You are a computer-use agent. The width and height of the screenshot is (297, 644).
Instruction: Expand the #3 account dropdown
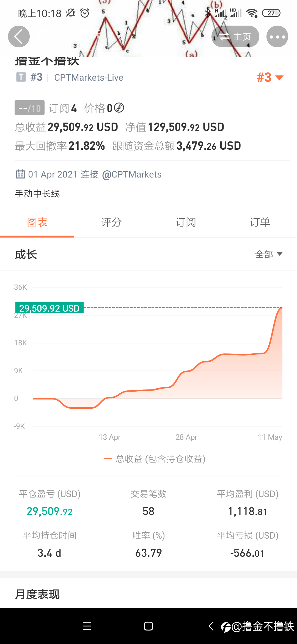(x=270, y=77)
